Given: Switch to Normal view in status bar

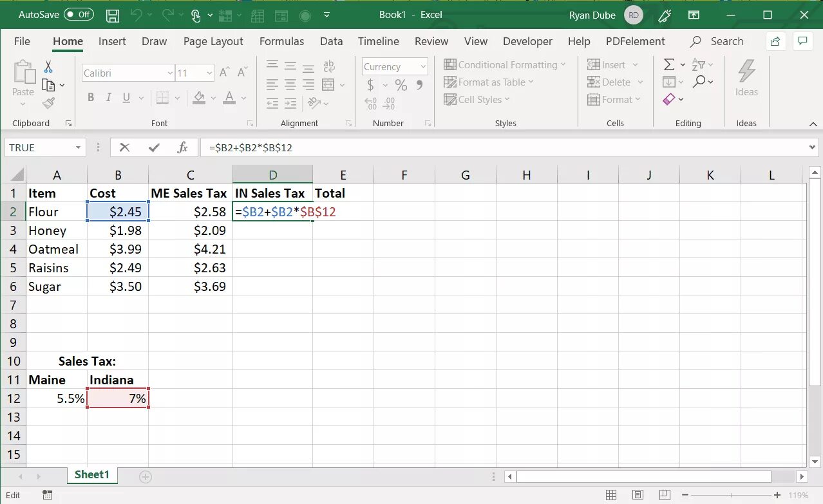Looking at the screenshot, I should tap(610, 495).
